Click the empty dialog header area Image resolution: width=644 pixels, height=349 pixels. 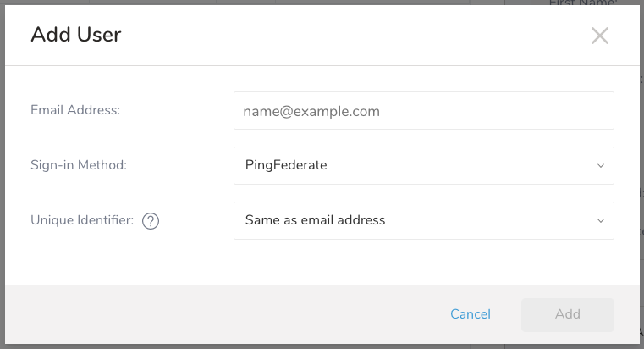pos(339,35)
